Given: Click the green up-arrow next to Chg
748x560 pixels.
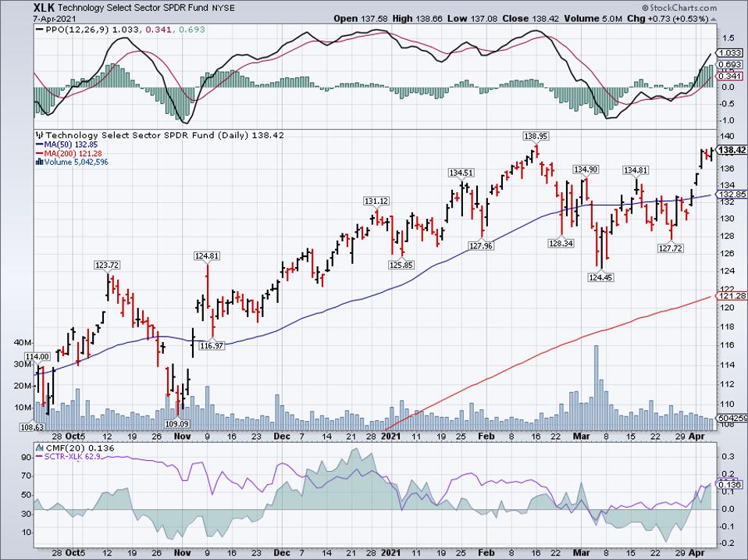Looking at the screenshot, I should [x=714, y=19].
